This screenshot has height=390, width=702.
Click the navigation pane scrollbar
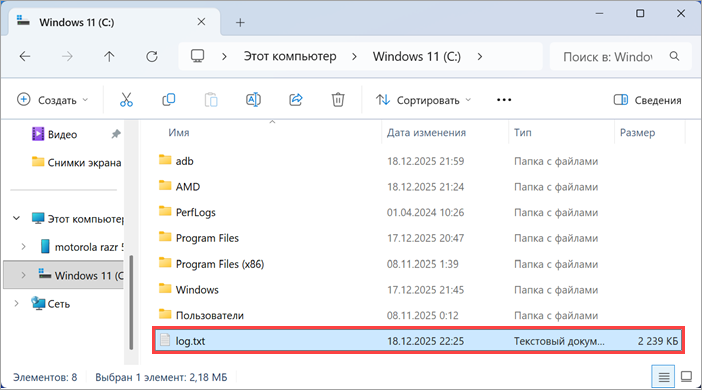[x=131, y=302]
